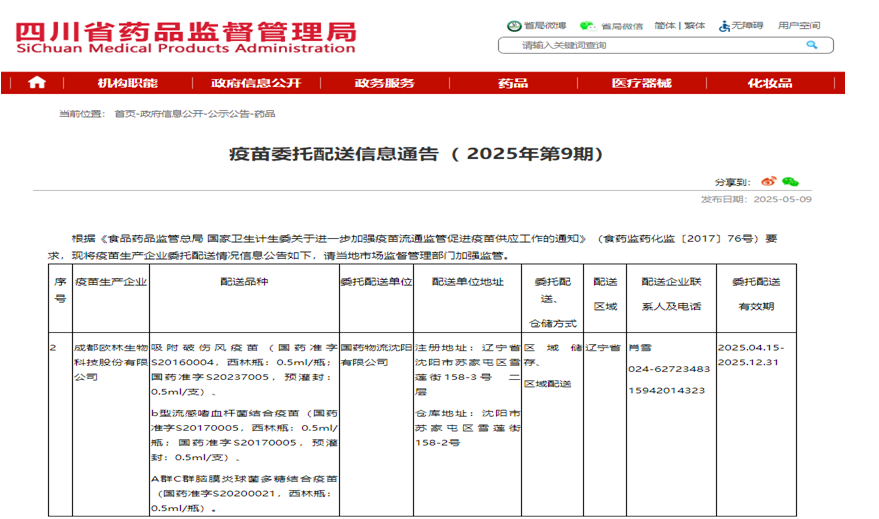879x519 pixels.
Task: Share the article to Weibo
Action: [x=768, y=182]
